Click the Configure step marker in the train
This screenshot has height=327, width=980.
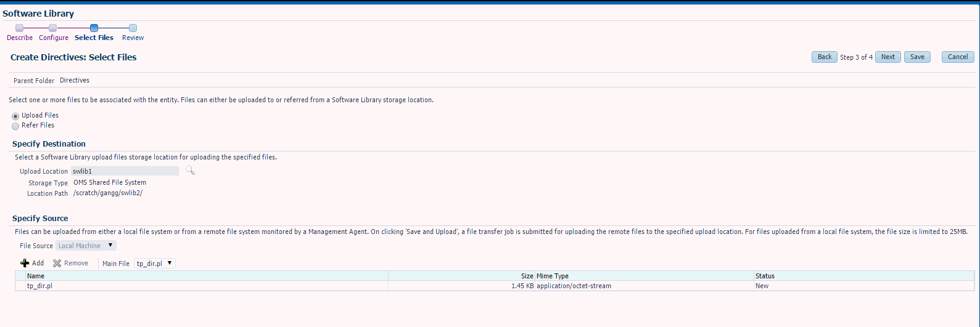point(52,28)
